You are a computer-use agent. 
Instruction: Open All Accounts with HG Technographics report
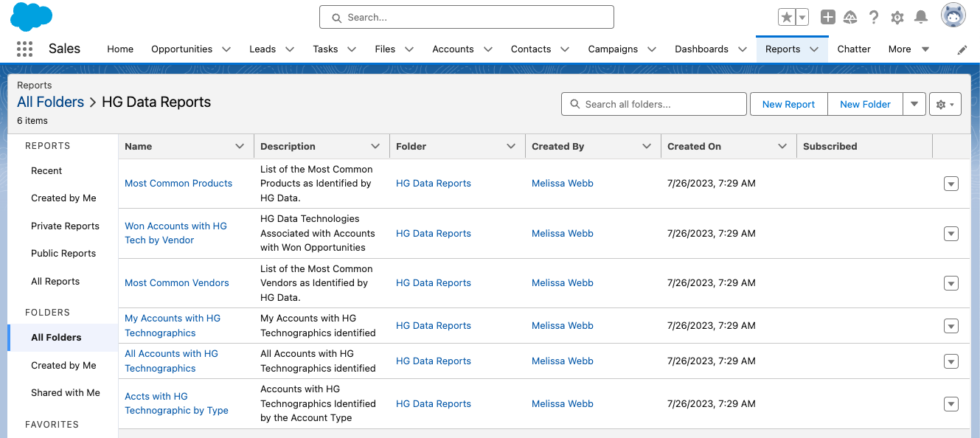tap(171, 361)
